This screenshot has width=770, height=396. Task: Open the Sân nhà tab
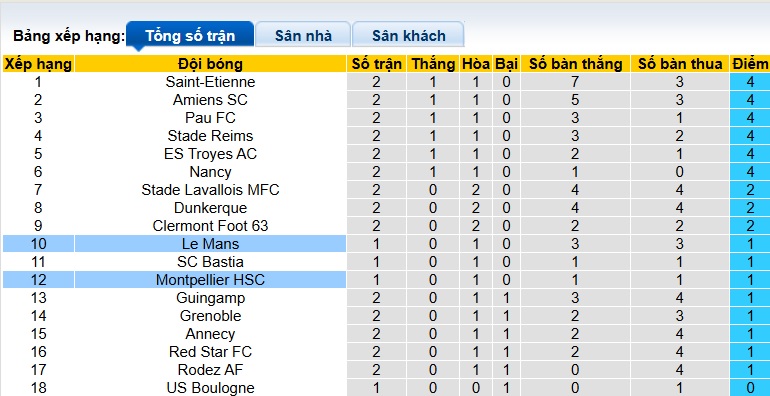click(x=303, y=34)
